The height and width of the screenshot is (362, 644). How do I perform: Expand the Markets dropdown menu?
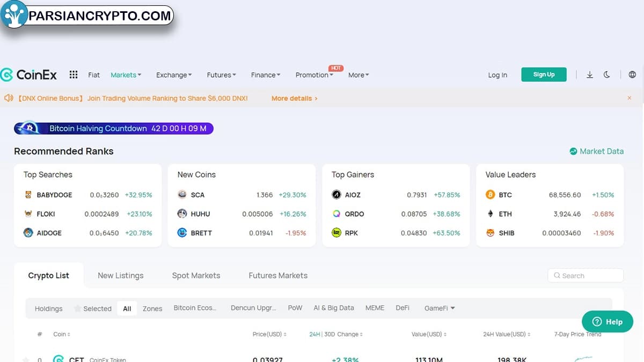tap(126, 75)
